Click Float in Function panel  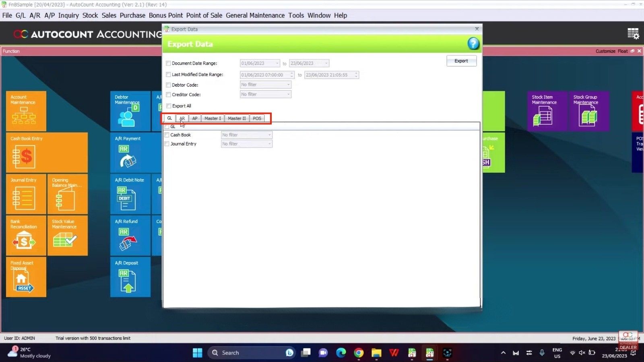(x=623, y=51)
